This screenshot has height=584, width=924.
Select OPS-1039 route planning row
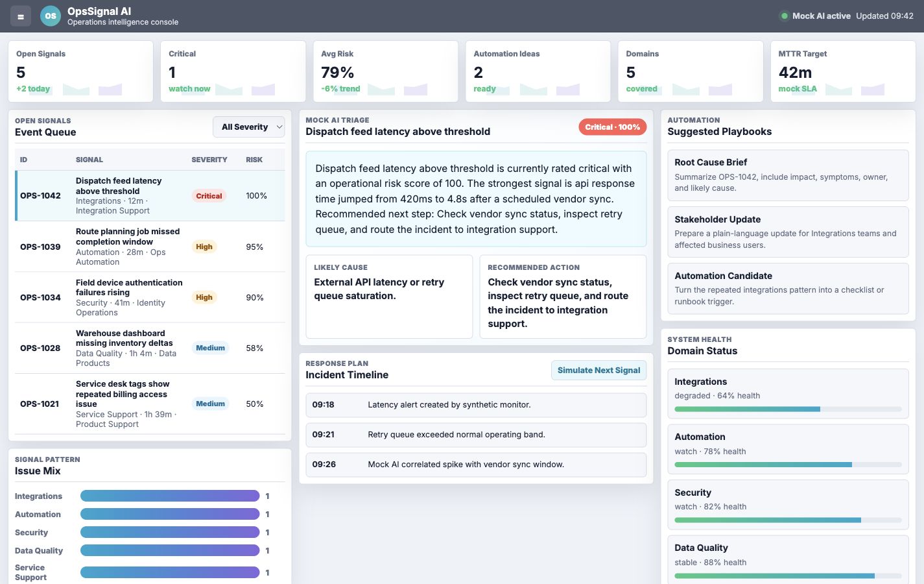click(x=150, y=247)
